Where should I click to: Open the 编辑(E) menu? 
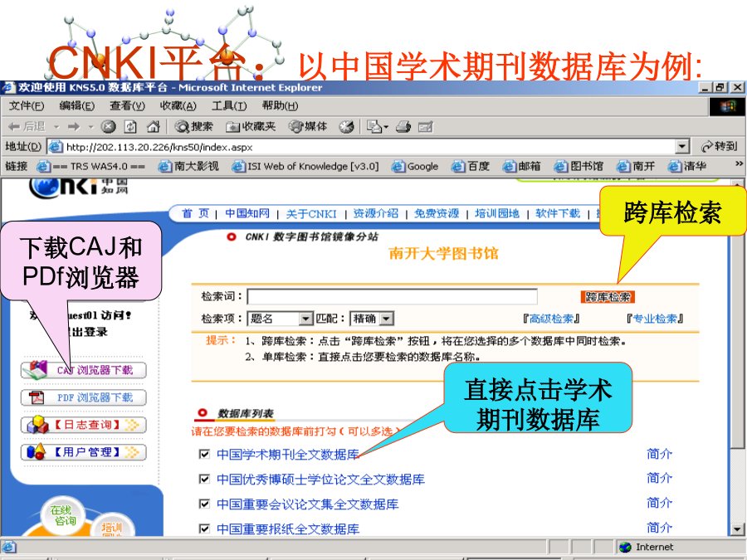click(x=76, y=105)
